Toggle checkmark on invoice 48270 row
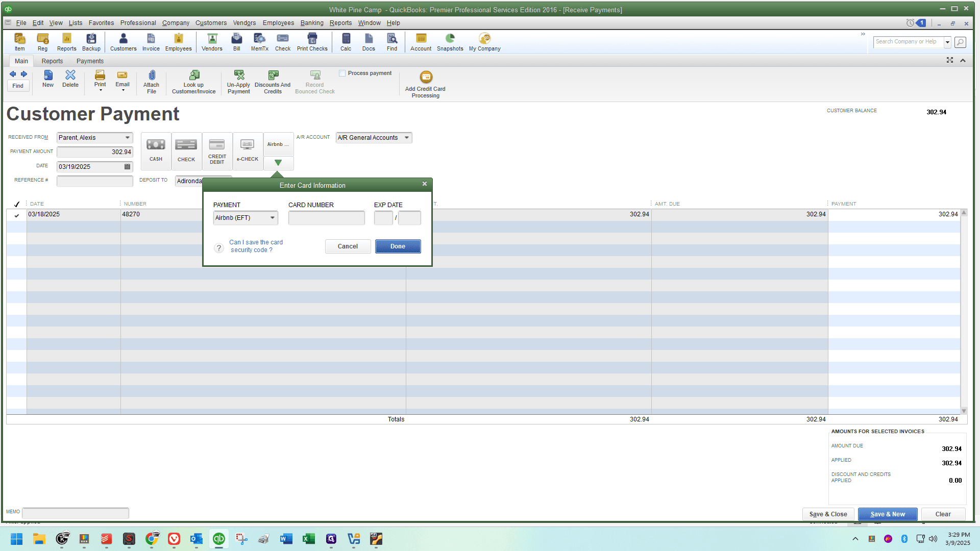This screenshot has height=551, width=980. (17, 215)
